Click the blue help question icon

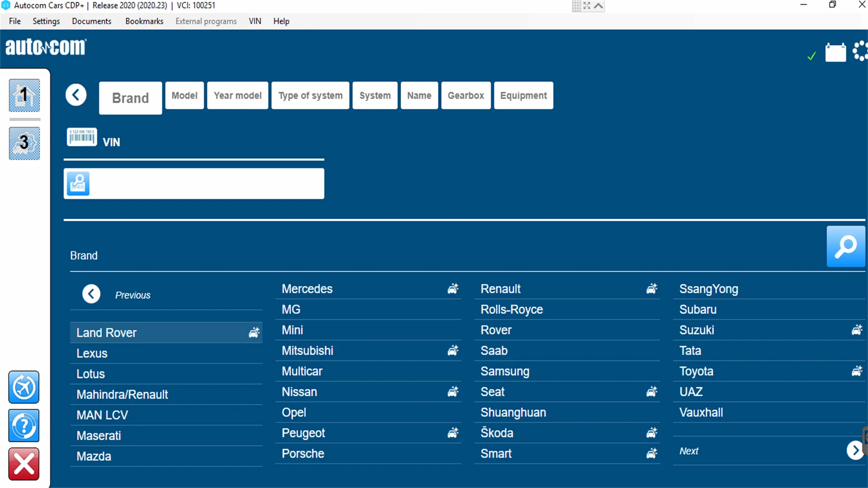24,426
